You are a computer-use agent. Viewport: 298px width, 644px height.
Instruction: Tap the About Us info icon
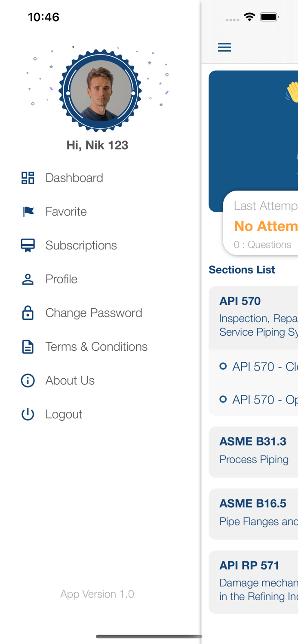click(28, 380)
